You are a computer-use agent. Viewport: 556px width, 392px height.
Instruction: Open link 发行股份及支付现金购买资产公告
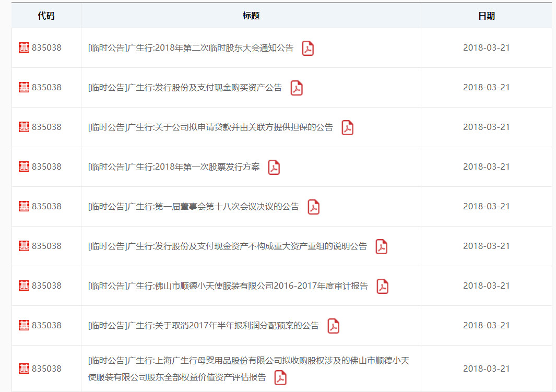[x=185, y=88]
